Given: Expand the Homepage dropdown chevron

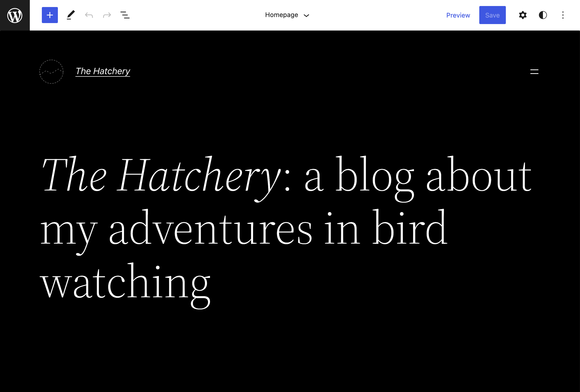Looking at the screenshot, I should (x=307, y=15).
